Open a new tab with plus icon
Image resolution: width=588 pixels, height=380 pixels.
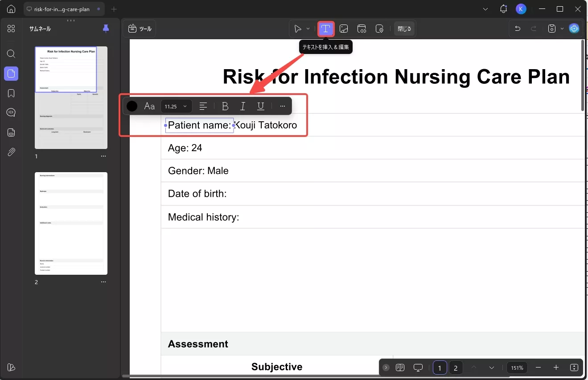pyautogui.click(x=114, y=9)
